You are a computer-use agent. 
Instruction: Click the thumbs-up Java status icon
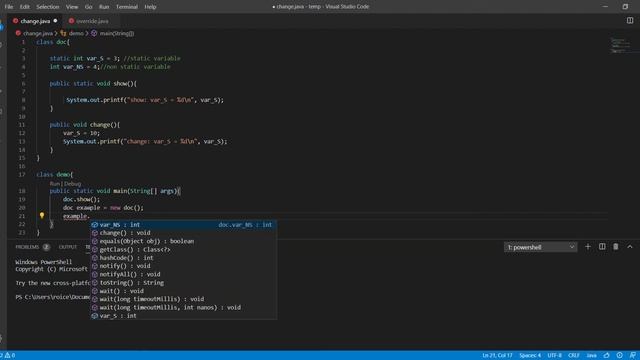(607, 356)
